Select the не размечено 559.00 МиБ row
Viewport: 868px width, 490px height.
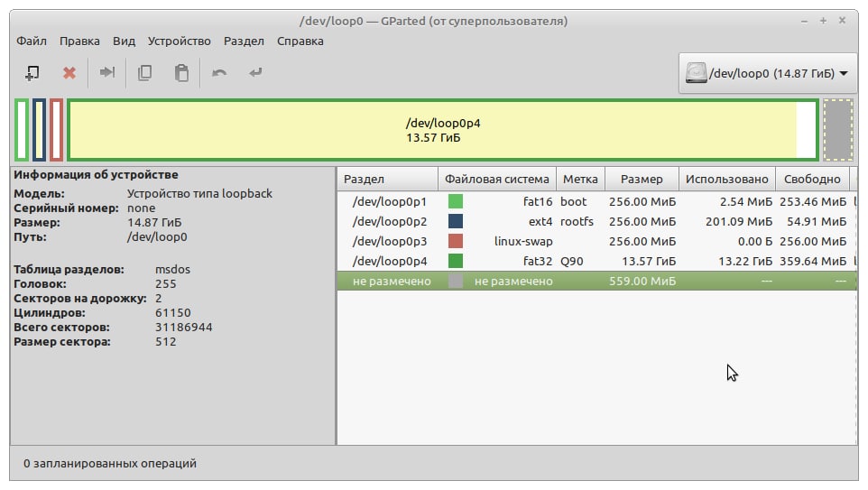pos(597,282)
